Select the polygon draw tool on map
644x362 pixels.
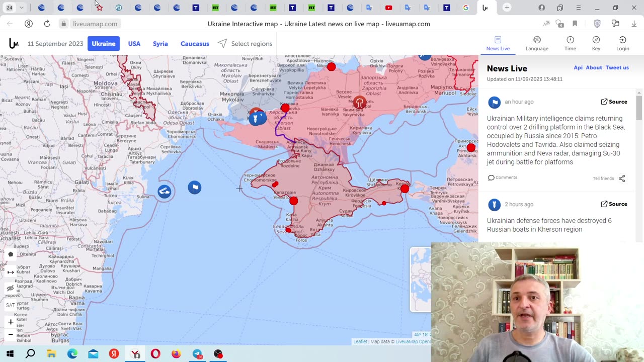pyautogui.click(x=11, y=254)
